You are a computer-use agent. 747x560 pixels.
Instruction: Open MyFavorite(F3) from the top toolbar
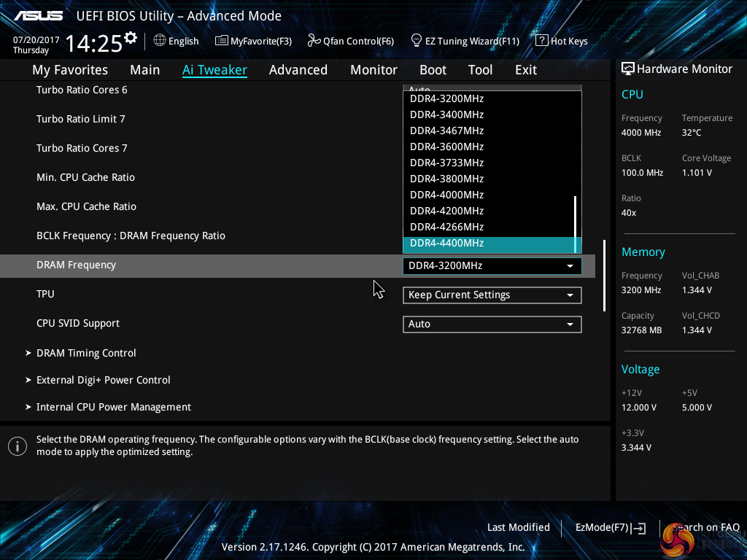(x=253, y=41)
